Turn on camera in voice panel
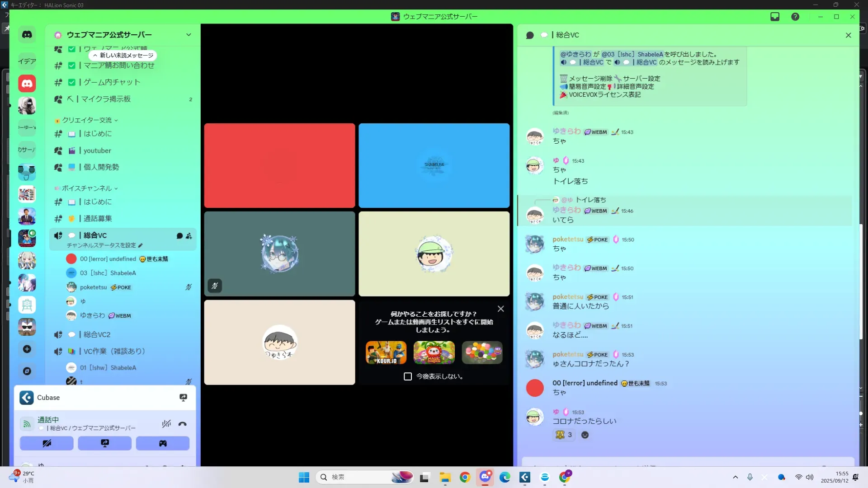The width and height of the screenshot is (868, 488). 47,443
